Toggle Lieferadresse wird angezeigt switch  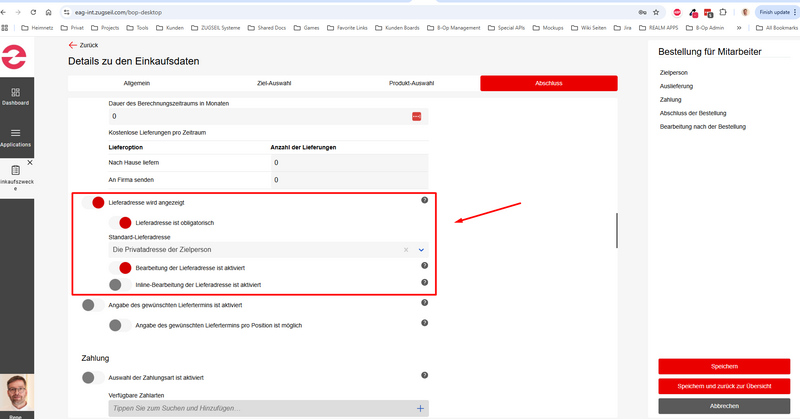[x=93, y=202]
